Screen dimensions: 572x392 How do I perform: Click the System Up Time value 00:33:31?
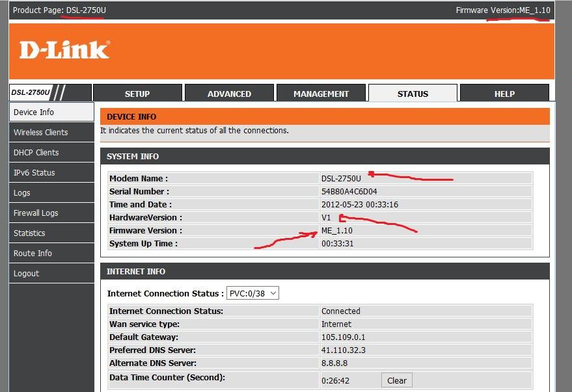click(338, 244)
